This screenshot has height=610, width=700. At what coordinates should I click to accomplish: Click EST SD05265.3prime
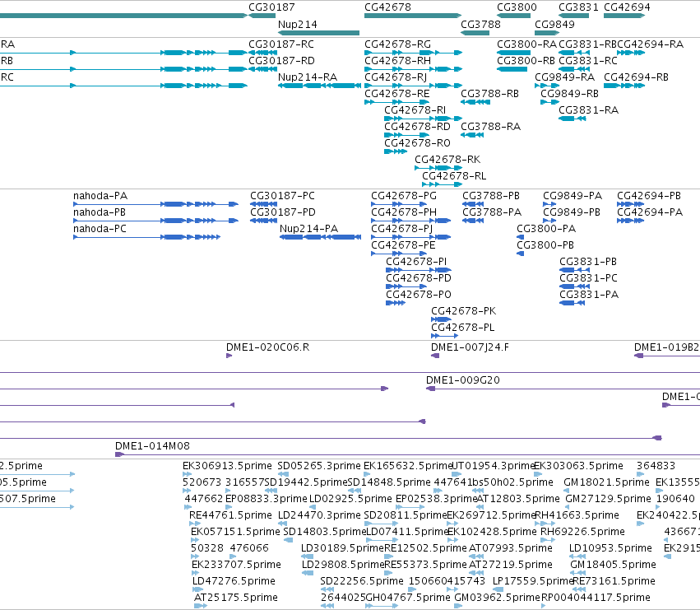click(x=281, y=474)
